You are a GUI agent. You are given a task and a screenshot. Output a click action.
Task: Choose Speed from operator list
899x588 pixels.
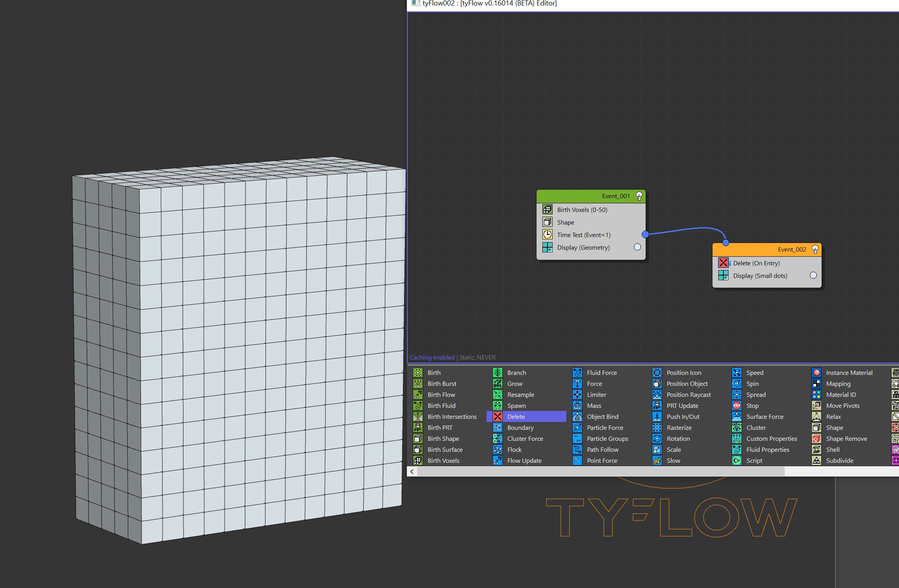pyautogui.click(x=755, y=373)
